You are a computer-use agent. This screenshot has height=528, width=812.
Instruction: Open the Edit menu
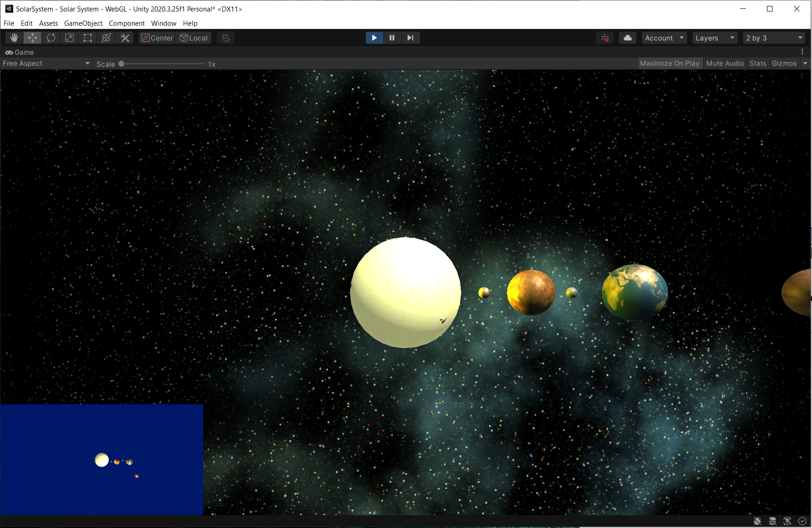coord(27,23)
